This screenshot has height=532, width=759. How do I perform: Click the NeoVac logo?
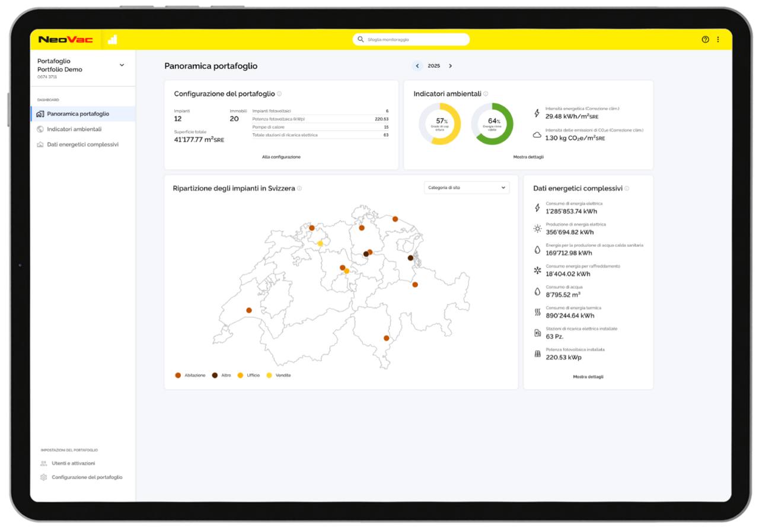click(x=66, y=40)
